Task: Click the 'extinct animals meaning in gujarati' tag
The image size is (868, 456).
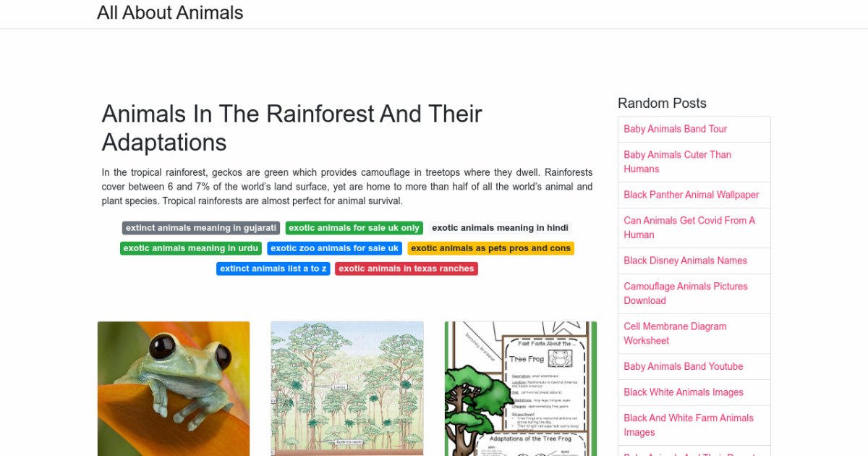Action: pyautogui.click(x=200, y=227)
